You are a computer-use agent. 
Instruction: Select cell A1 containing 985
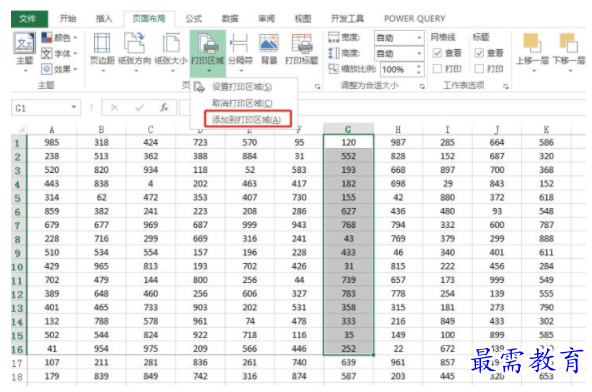coord(52,142)
